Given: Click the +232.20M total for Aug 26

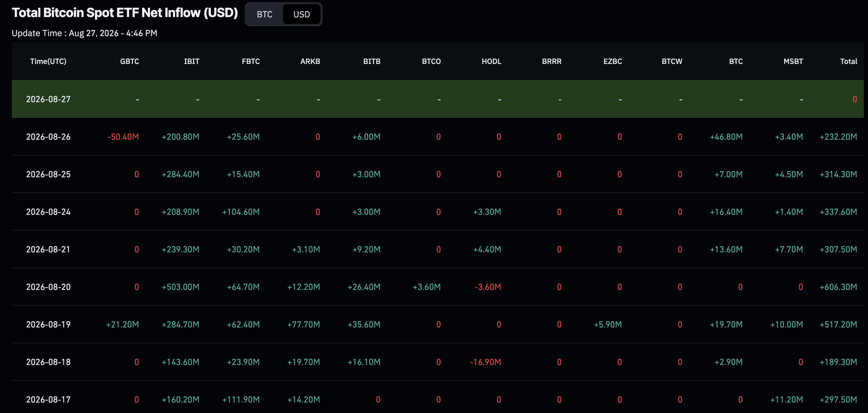Looking at the screenshot, I should [838, 137].
